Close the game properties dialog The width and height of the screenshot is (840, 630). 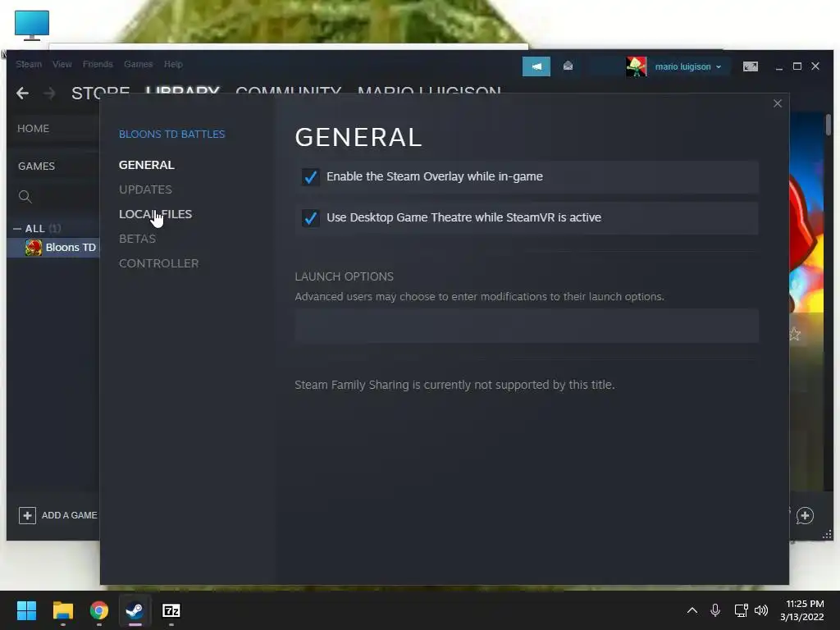pyautogui.click(x=778, y=103)
